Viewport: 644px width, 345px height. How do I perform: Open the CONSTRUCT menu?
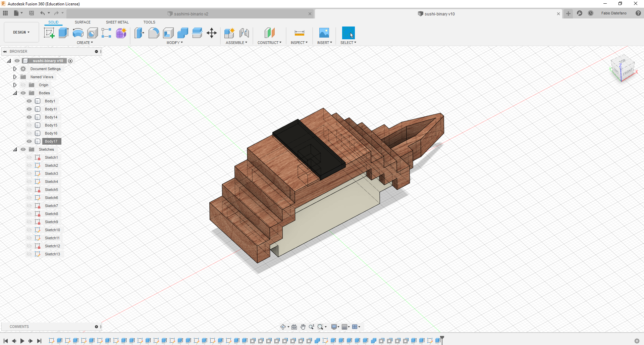[x=269, y=43]
